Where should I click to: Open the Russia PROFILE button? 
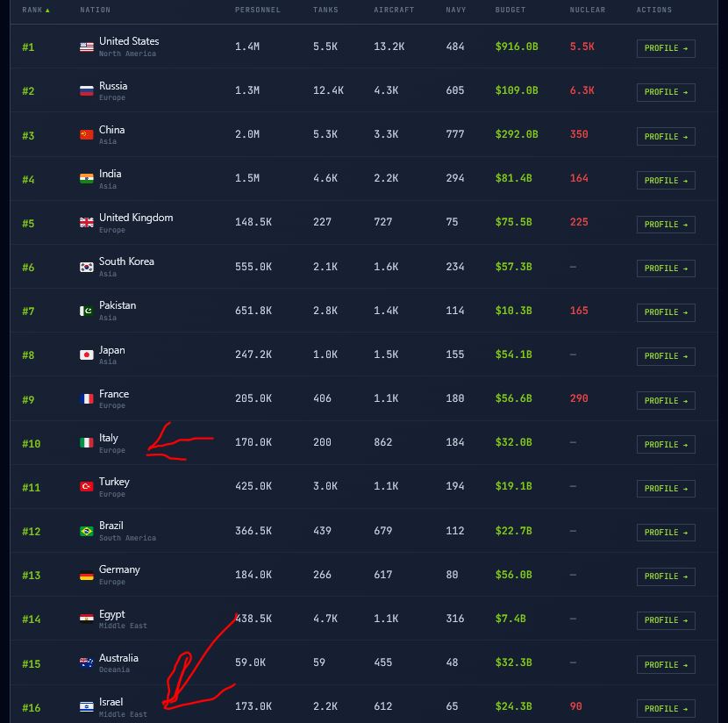point(666,92)
